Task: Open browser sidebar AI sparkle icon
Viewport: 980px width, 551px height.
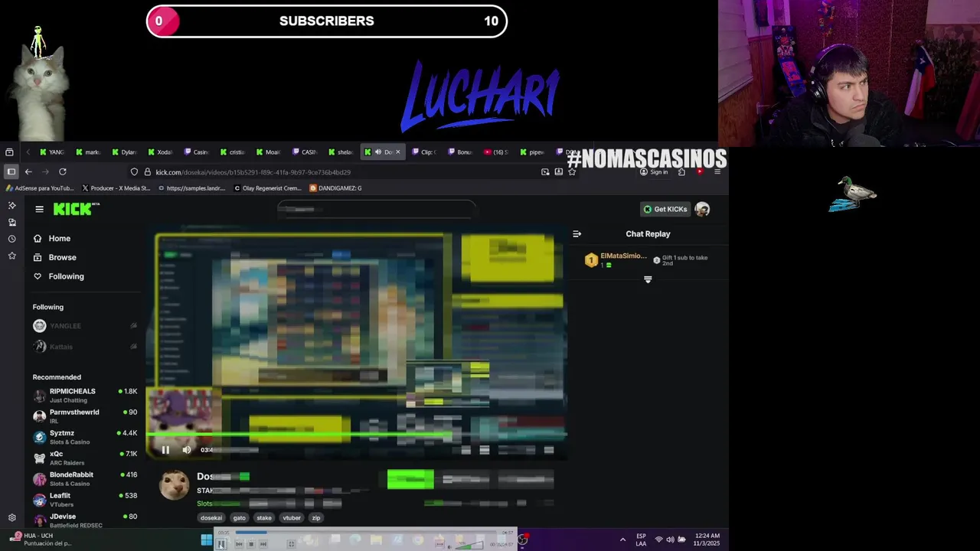Action: (x=11, y=205)
